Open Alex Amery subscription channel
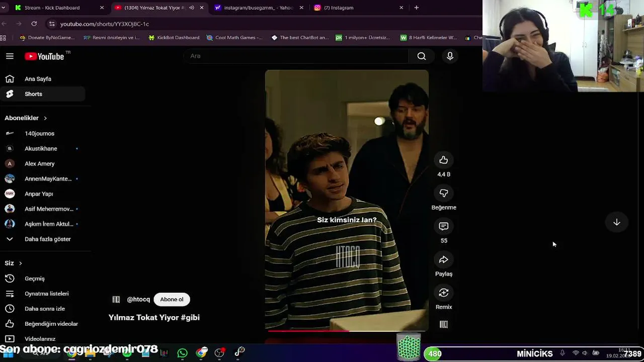 [43, 163]
